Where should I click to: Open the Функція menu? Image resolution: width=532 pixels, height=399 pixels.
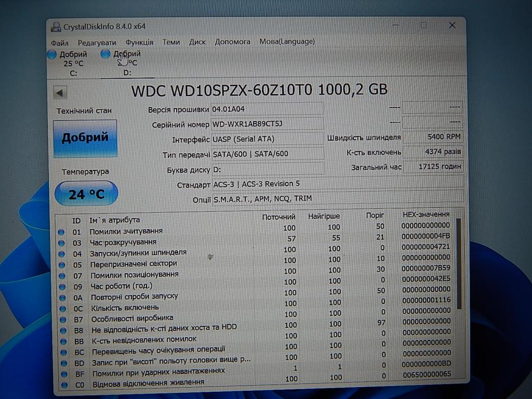point(139,42)
